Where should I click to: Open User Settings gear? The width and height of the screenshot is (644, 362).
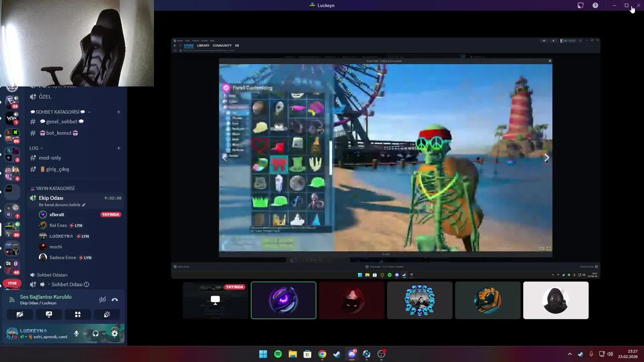(115, 333)
